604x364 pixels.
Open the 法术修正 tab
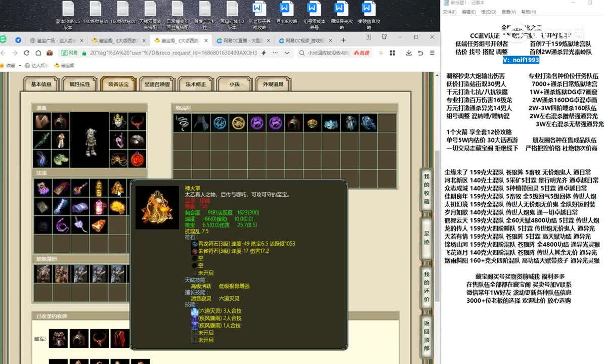tap(196, 84)
